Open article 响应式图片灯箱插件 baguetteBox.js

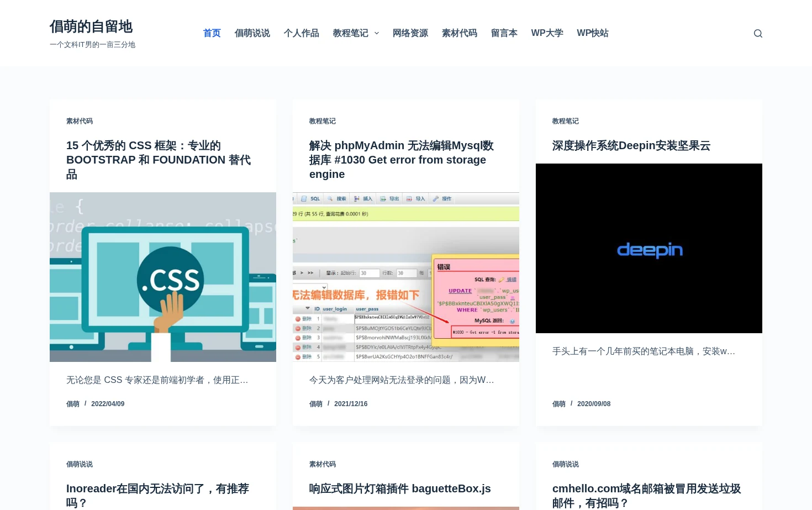(400, 488)
